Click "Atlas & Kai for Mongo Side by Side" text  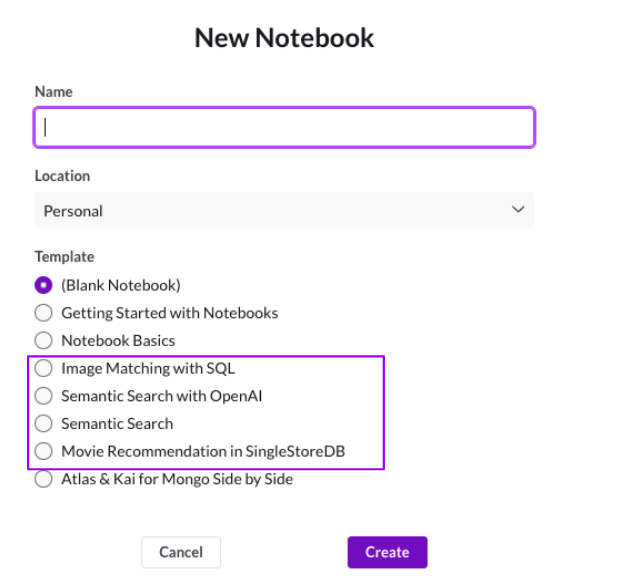point(177,479)
